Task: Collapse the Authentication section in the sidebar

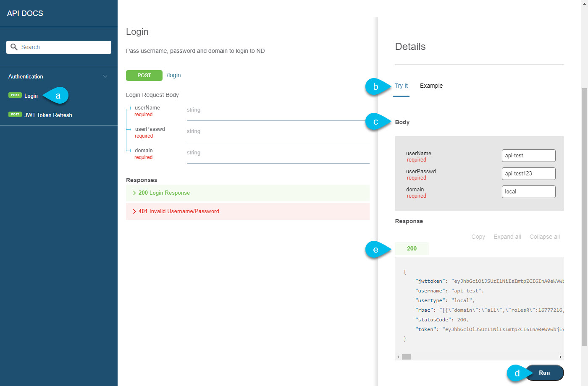Action: point(105,76)
